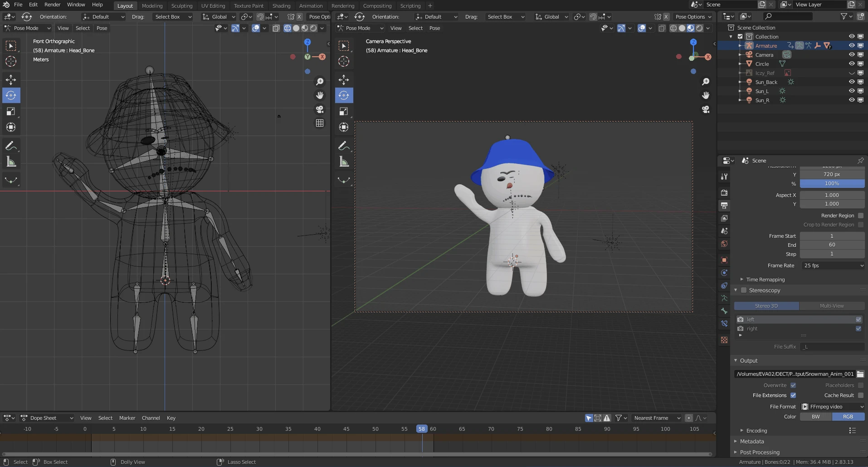This screenshot has height=467, width=868.
Task: Click Pose Options in camera viewport header
Action: 693,17
